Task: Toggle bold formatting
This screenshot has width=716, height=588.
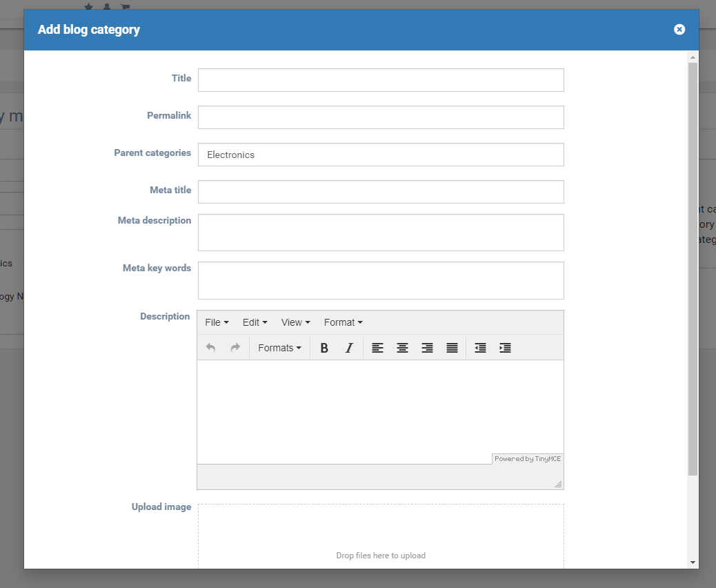Action: click(324, 348)
